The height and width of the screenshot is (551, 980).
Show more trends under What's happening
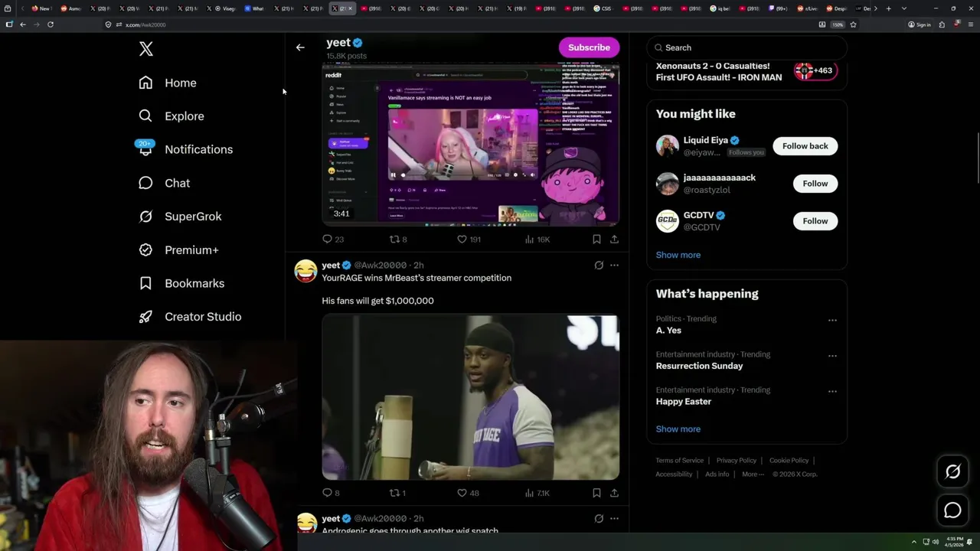[x=678, y=429]
